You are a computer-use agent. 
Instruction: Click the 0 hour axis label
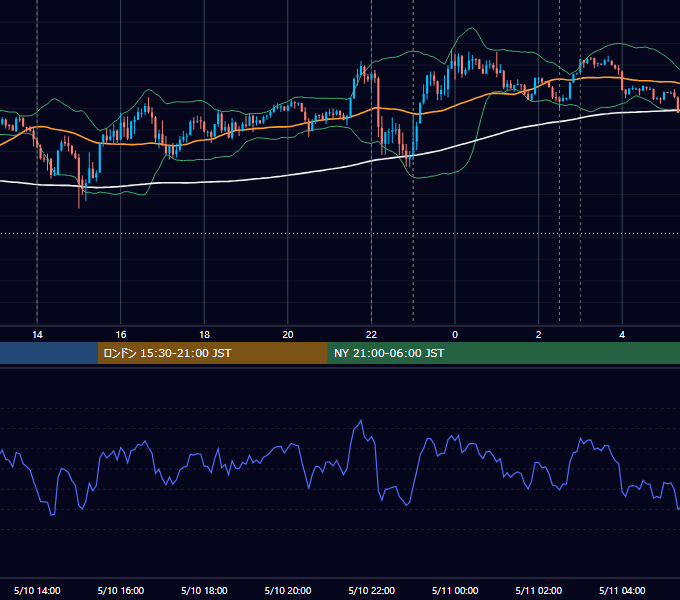point(455,335)
